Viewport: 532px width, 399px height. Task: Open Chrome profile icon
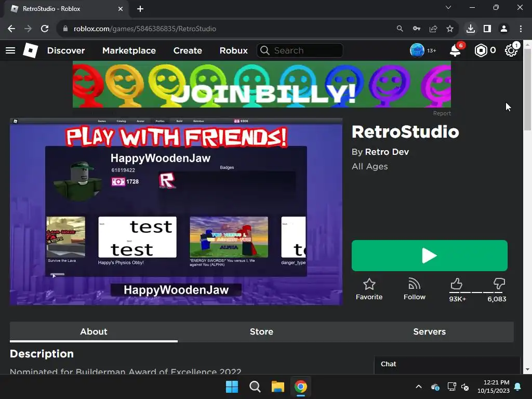tap(504, 29)
